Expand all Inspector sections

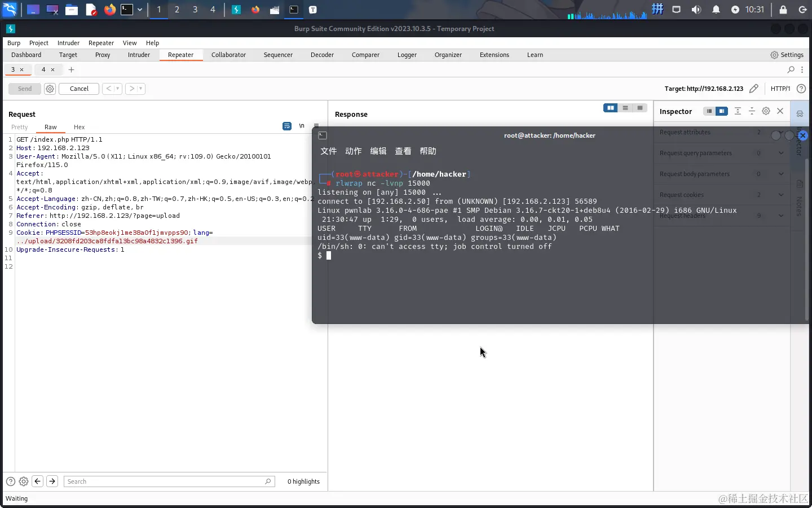[738, 111]
